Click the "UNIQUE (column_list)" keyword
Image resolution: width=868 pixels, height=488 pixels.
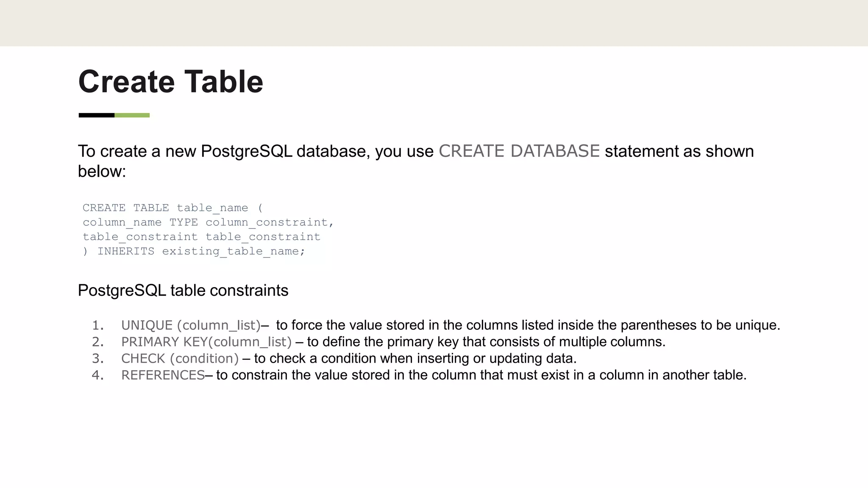[x=191, y=325]
